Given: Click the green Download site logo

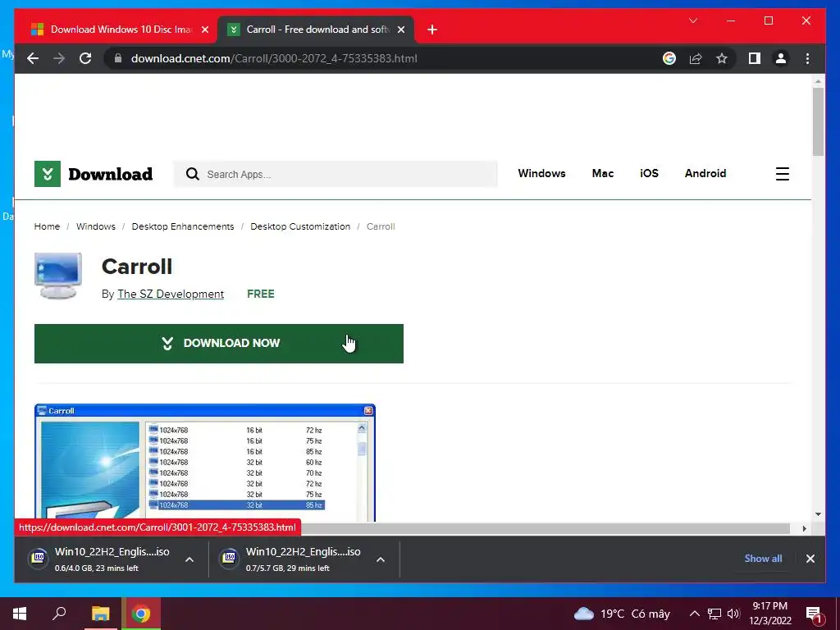Looking at the screenshot, I should pos(94,174).
